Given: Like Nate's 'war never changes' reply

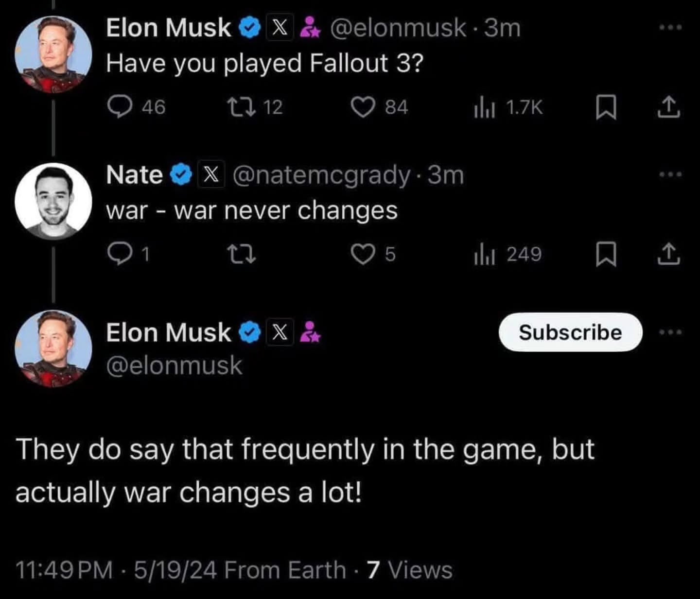Looking at the screenshot, I should 363,254.
